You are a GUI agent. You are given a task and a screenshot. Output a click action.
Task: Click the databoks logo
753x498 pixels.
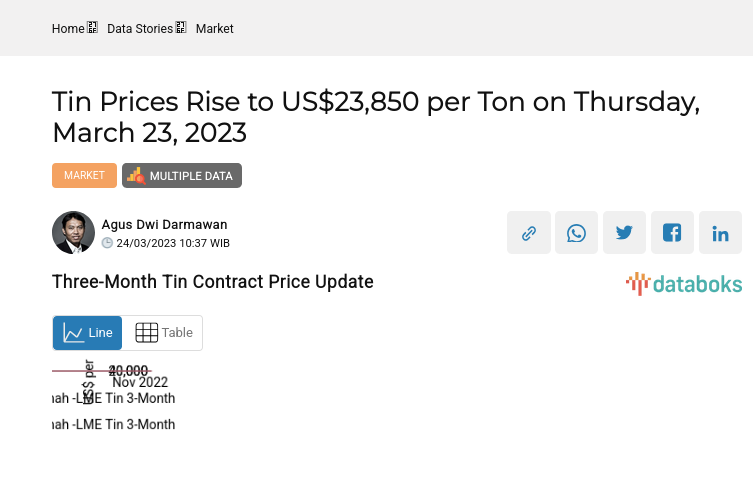[x=684, y=284]
